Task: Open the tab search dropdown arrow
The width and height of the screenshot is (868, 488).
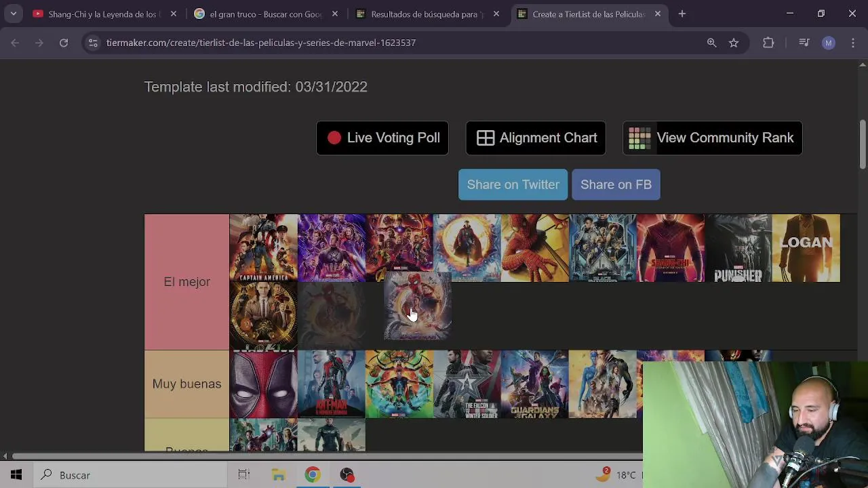Action: [x=13, y=14]
